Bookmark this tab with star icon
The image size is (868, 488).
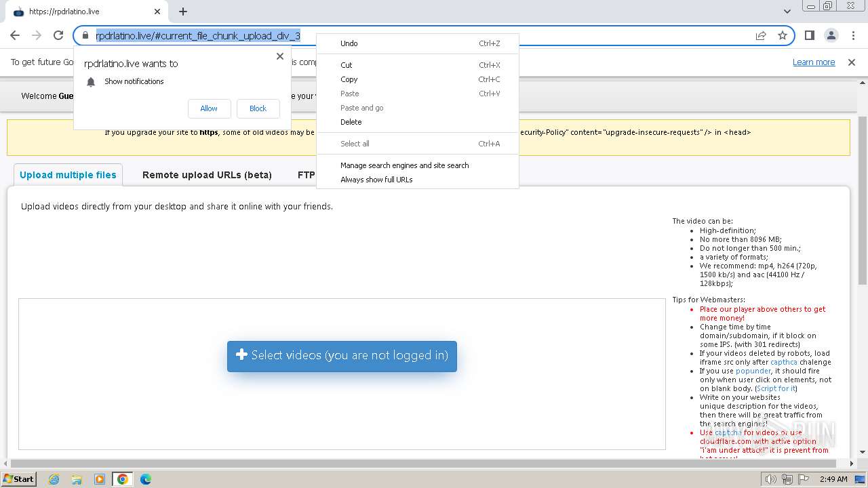(x=783, y=36)
